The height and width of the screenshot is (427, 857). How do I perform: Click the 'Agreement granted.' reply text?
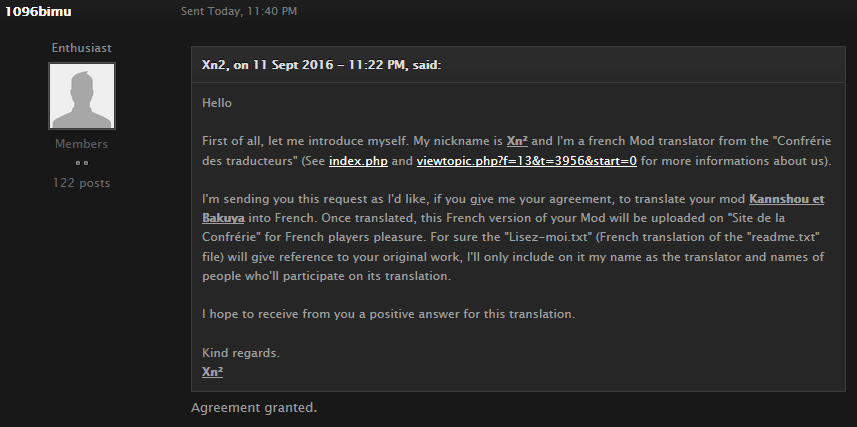(254, 408)
